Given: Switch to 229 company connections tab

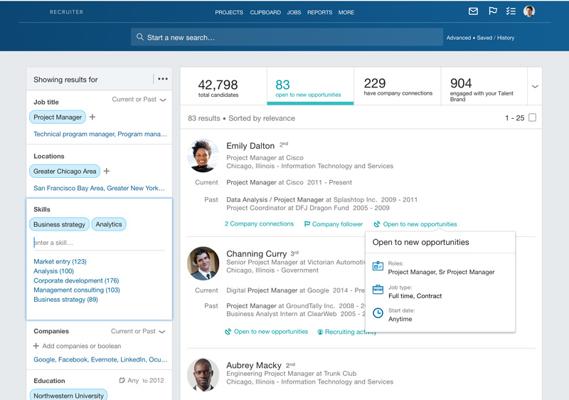Looking at the screenshot, I should (x=397, y=86).
